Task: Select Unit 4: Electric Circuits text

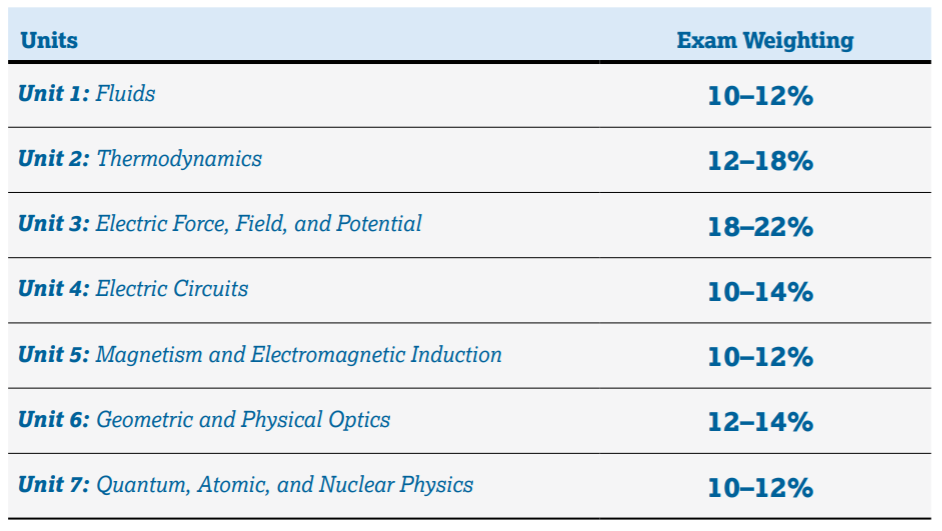Action: [x=133, y=288]
